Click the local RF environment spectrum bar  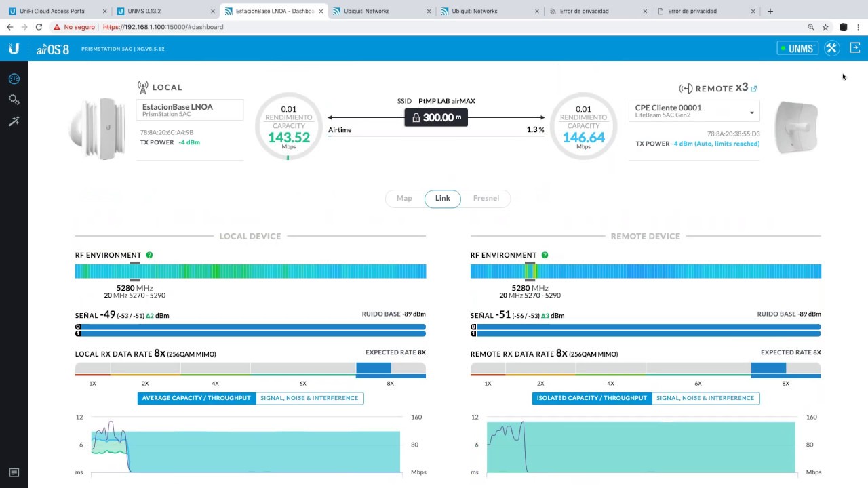pos(250,271)
